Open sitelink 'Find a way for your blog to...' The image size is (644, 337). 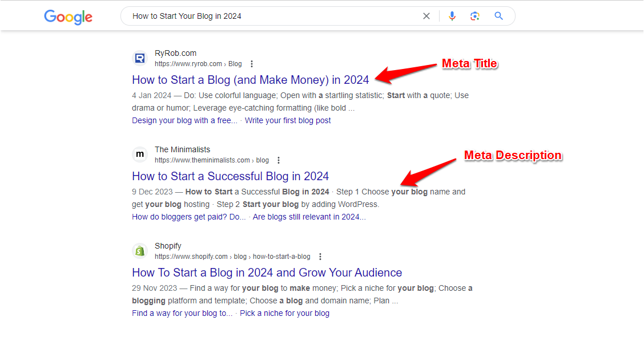pyautogui.click(x=182, y=313)
